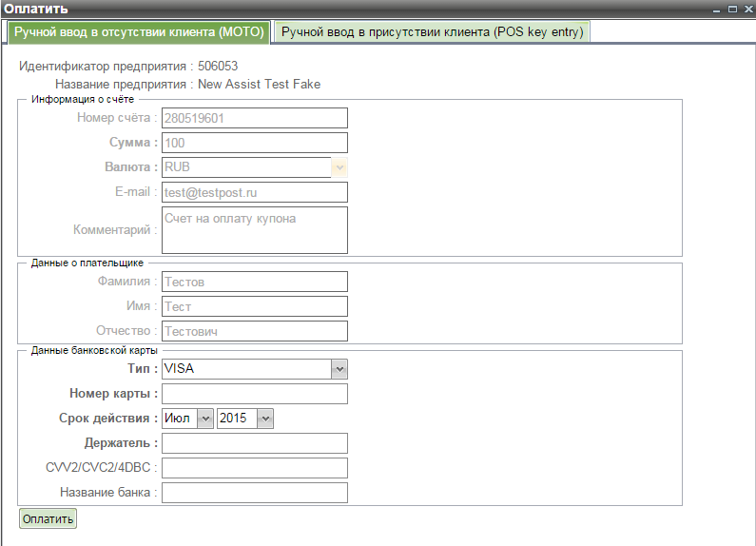Open the card type VISA dropdown
The width and height of the screenshot is (756, 546).
pyautogui.click(x=339, y=369)
